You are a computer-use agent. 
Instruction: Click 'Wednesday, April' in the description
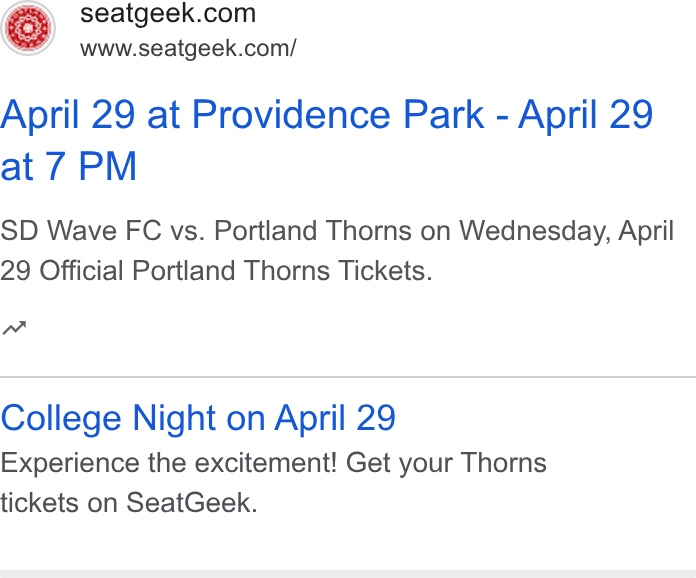pos(566,232)
